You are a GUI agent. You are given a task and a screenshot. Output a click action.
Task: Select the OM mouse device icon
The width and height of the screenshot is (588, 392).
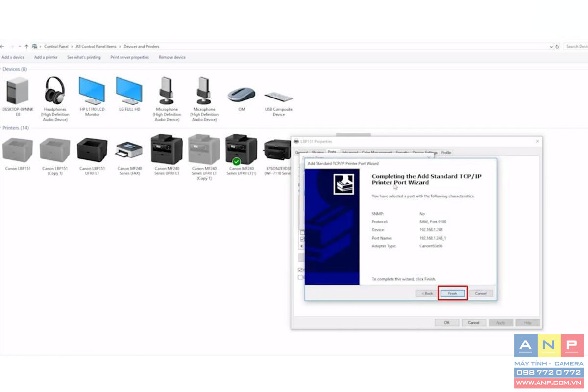point(242,95)
